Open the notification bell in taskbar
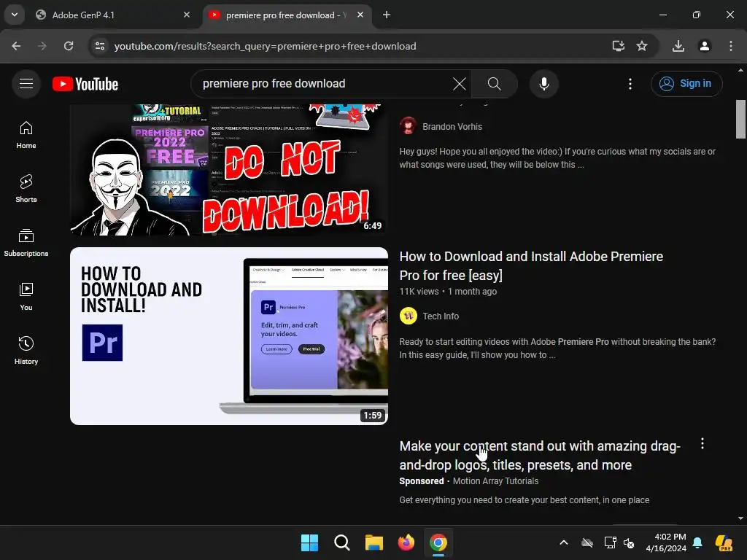The width and height of the screenshot is (747, 560). pos(697,542)
